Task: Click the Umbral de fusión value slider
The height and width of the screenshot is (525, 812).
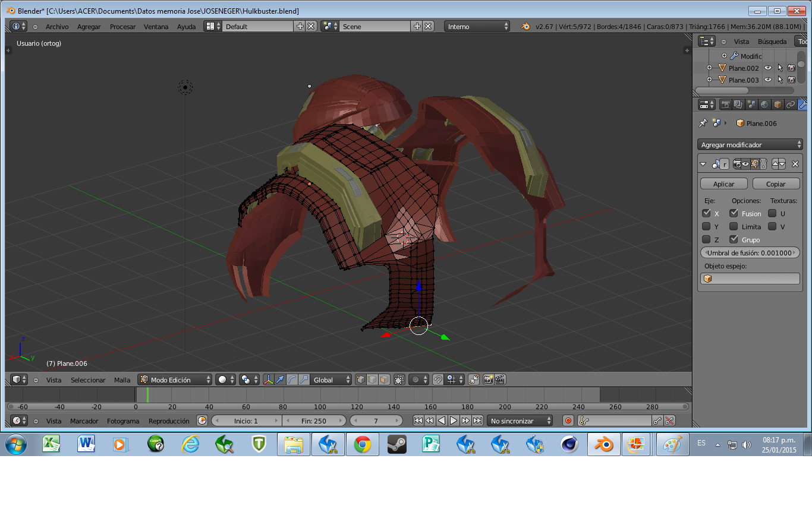Action: tap(750, 252)
